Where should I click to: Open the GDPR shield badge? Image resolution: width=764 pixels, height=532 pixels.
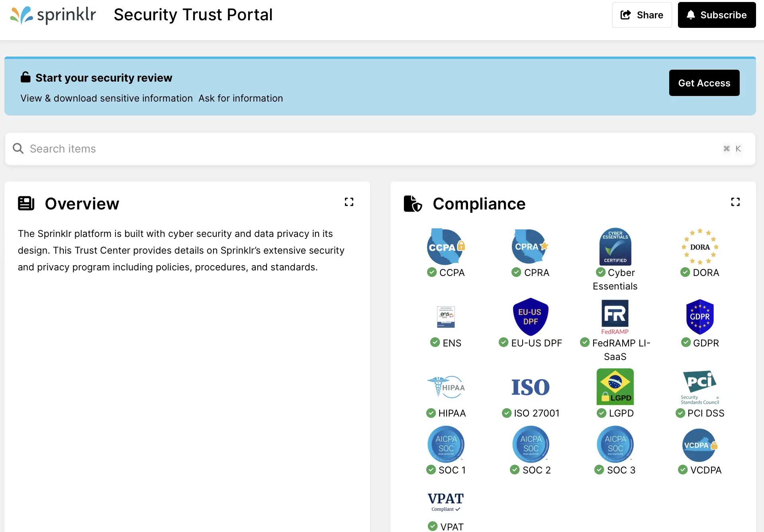700,317
